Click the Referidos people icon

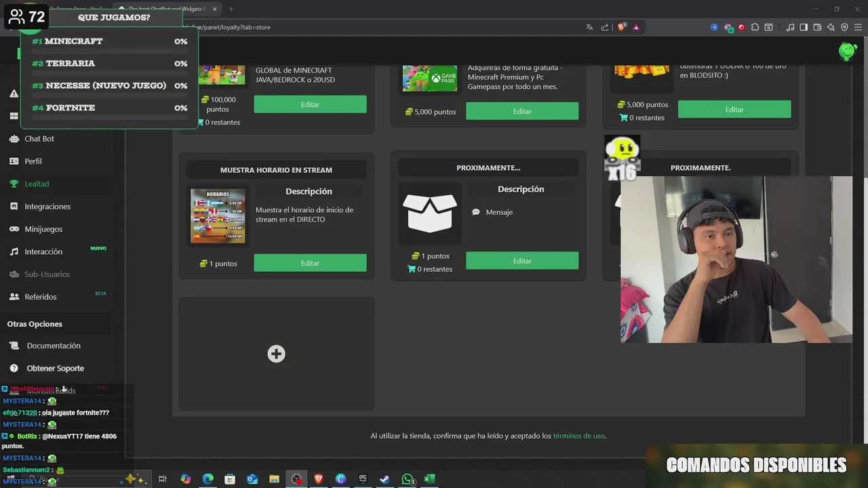pos(14,297)
